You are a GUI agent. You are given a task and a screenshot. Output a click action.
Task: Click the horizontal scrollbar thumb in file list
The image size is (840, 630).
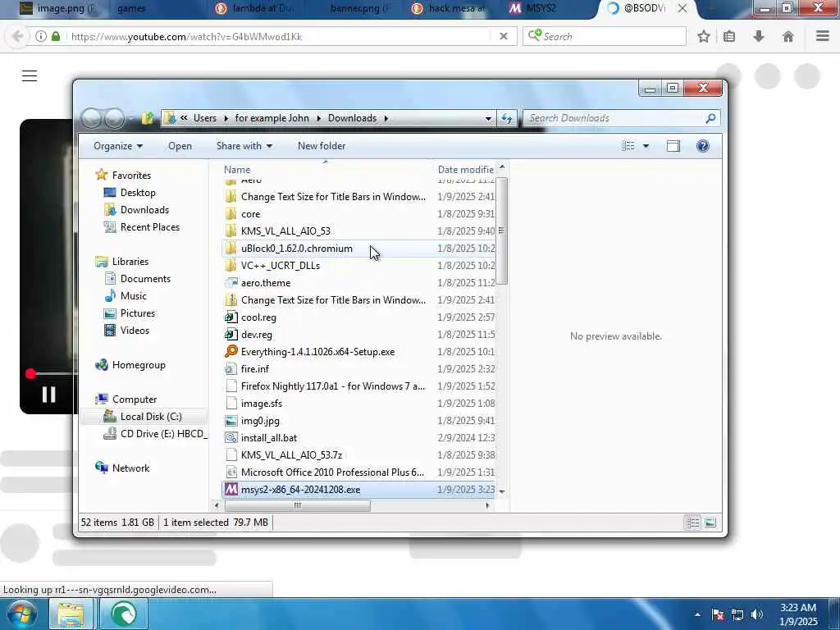297,505
